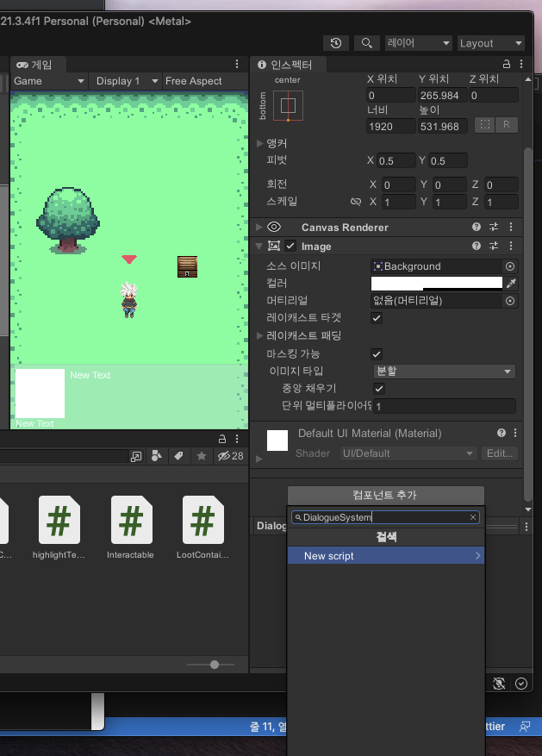Click the search by type icon

click(x=157, y=456)
